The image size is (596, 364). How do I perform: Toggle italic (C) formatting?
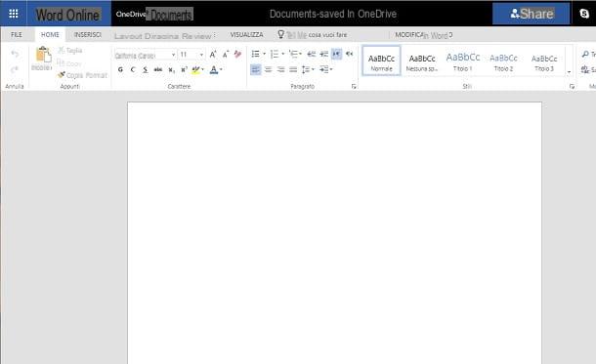point(133,69)
